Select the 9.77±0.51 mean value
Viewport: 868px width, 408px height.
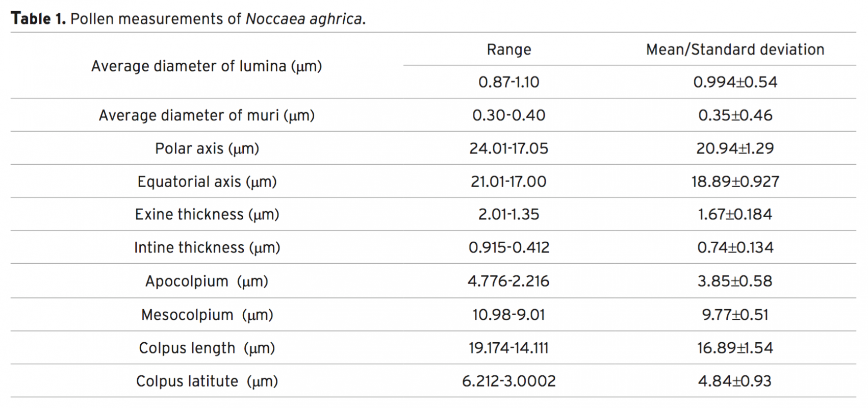735,315
